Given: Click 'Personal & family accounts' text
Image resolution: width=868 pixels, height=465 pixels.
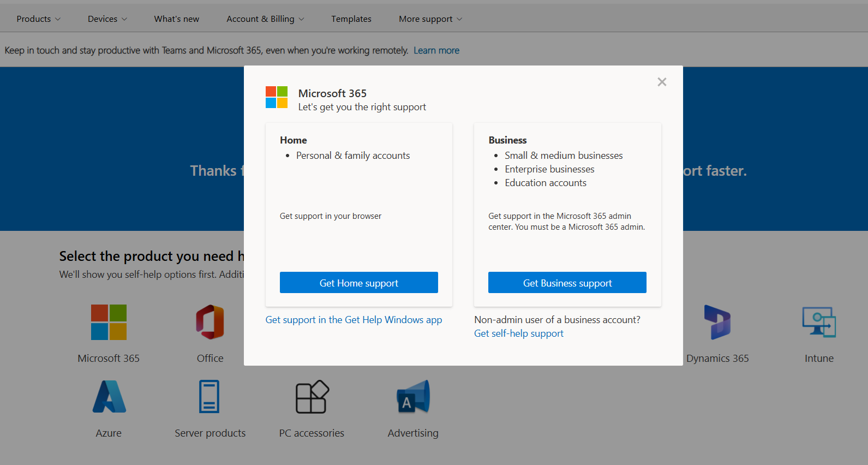Looking at the screenshot, I should point(353,156).
